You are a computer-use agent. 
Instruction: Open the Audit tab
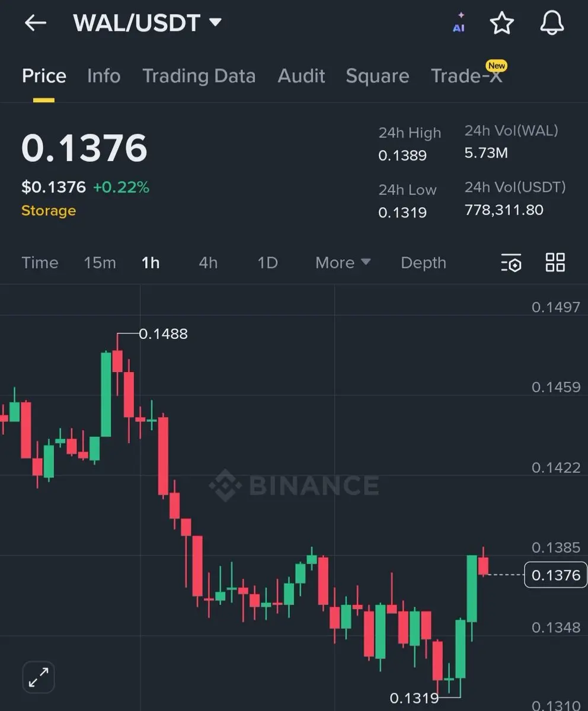301,76
